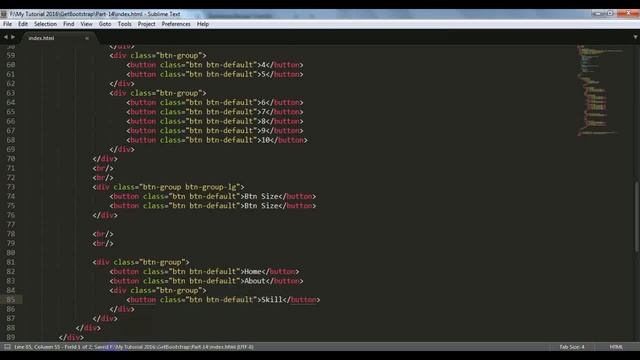Open the Preferences menu
The height and width of the screenshot is (360, 640).
(176, 24)
